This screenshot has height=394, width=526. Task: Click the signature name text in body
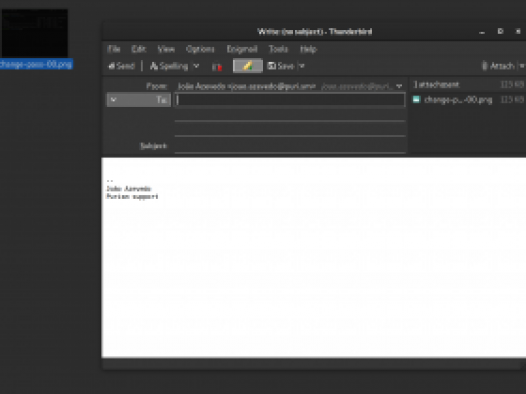[129, 188]
